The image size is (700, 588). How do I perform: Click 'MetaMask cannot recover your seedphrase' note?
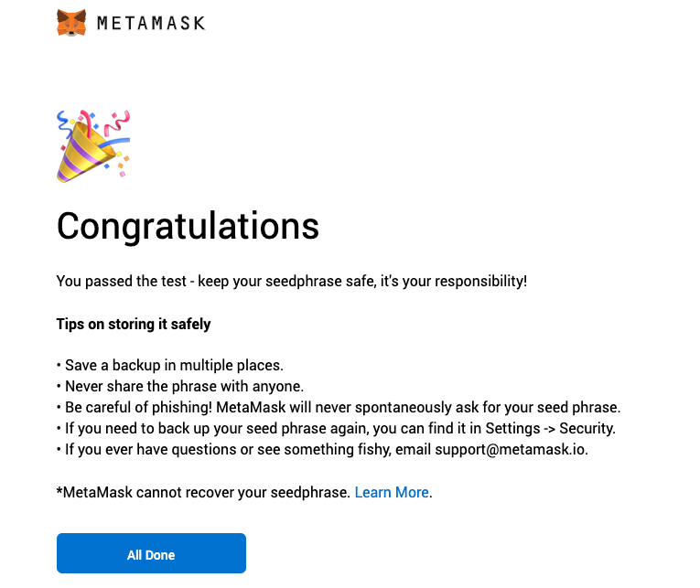[x=203, y=493]
